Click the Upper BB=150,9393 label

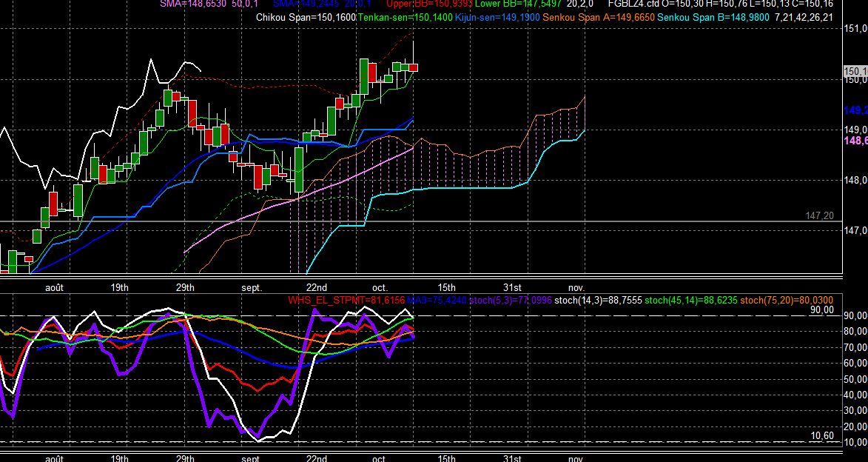429,4
